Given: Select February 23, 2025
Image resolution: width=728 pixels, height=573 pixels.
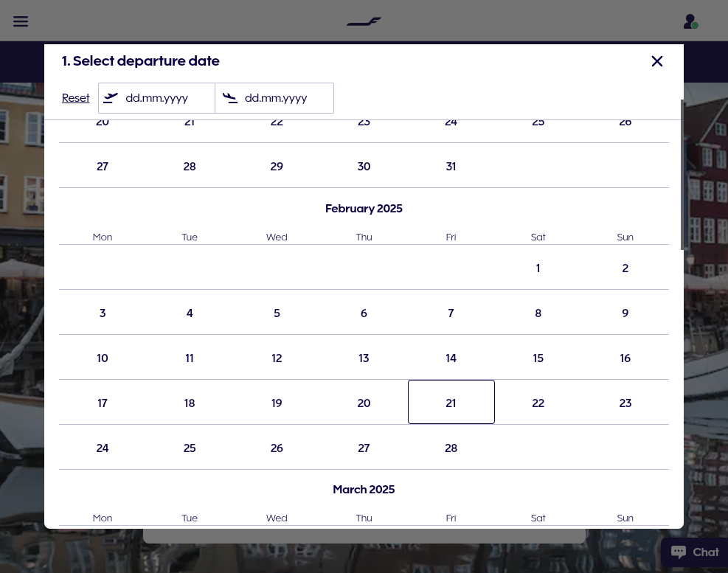Looking at the screenshot, I should 625,403.
